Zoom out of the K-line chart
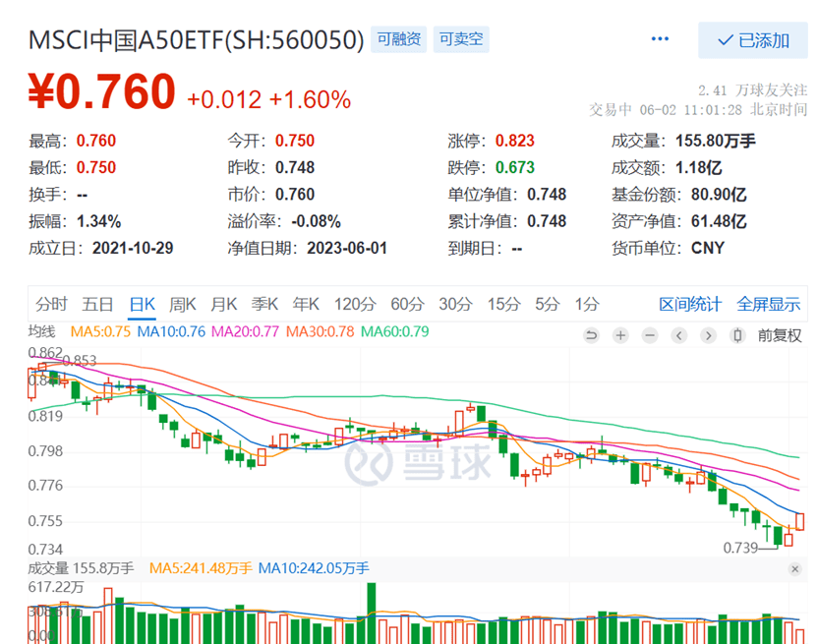This screenshot has height=644, width=817. click(x=649, y=336)
